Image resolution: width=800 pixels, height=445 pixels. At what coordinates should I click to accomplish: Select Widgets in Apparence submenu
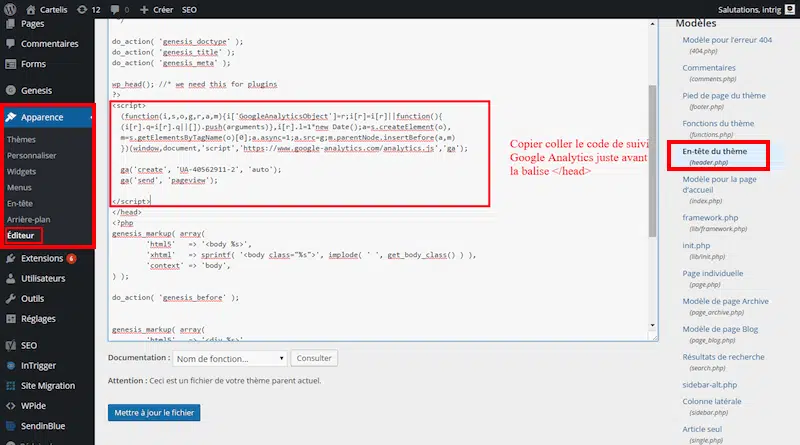tap(21, 171)
